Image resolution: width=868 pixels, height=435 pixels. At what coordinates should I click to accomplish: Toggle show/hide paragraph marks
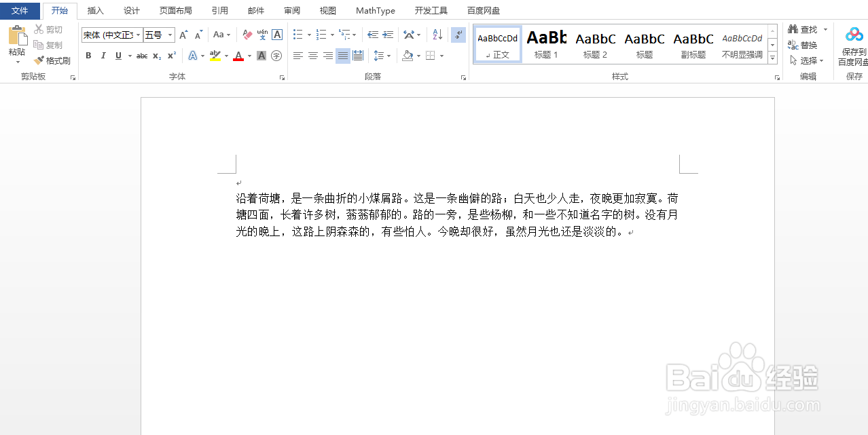(x=458, y=35)
